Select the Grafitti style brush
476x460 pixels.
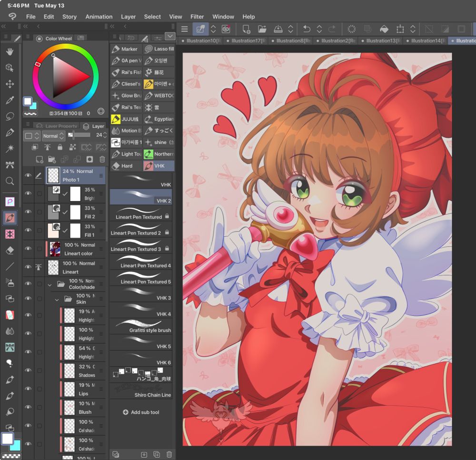[141, 326]
